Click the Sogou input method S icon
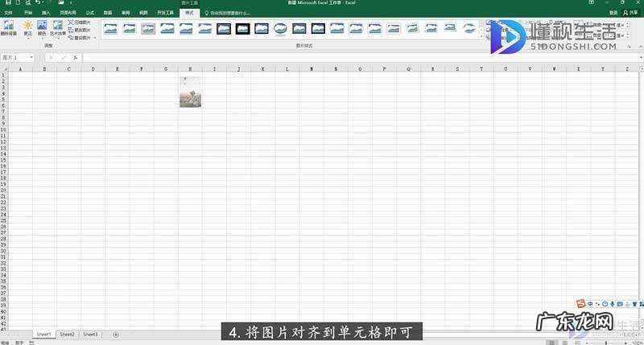The width and height of the screenshot is (644, 345). pos(580,303)
